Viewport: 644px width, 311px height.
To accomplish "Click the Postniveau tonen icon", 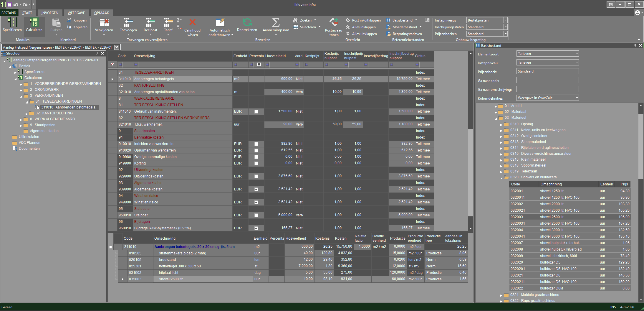I will [x=334, y=22].
